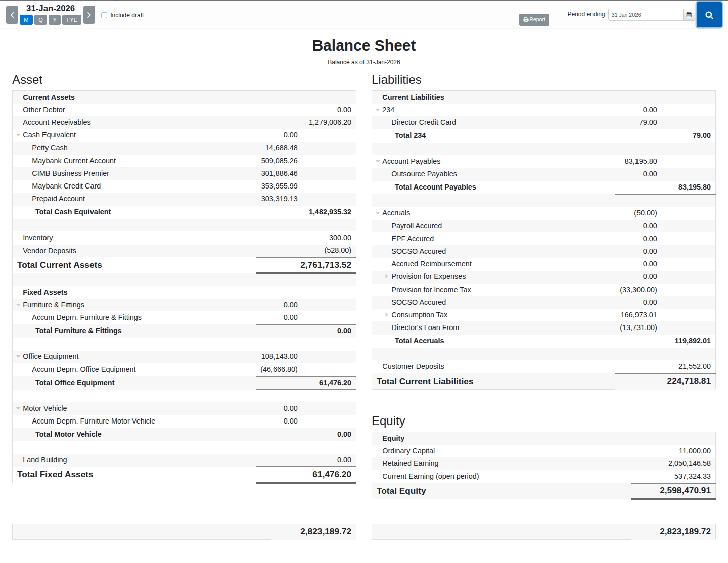Click the Retained Earning row

click(x=543, y=463)
